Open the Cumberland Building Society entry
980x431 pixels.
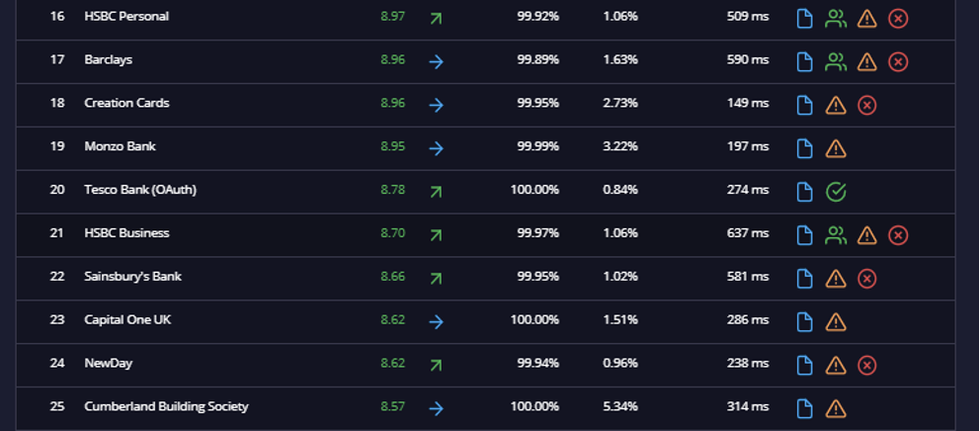point(166,406)
